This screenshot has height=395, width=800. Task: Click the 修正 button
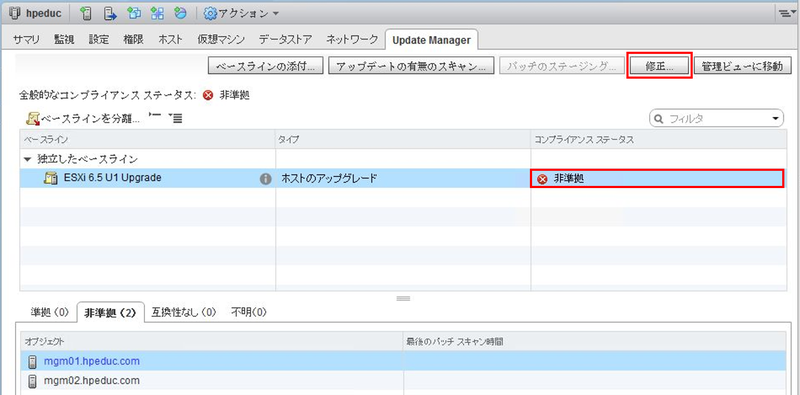pyautogui.click(x=659, y=67)
